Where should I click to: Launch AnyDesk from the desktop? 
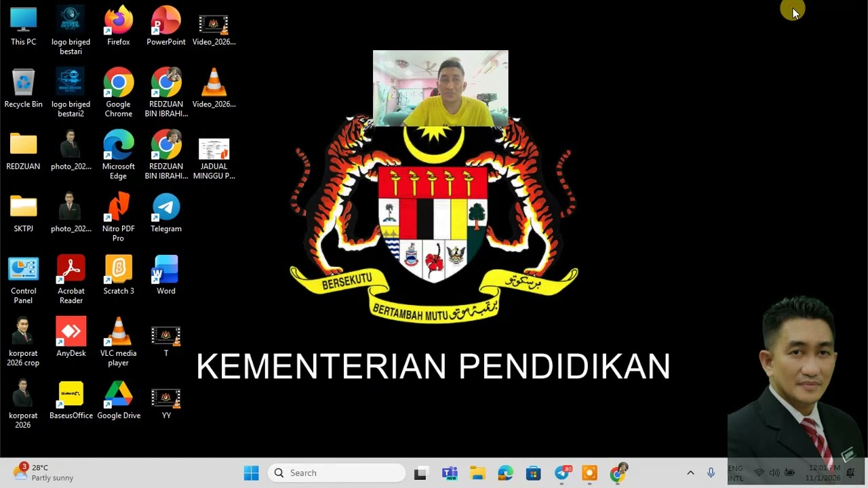tap(71, 337)
